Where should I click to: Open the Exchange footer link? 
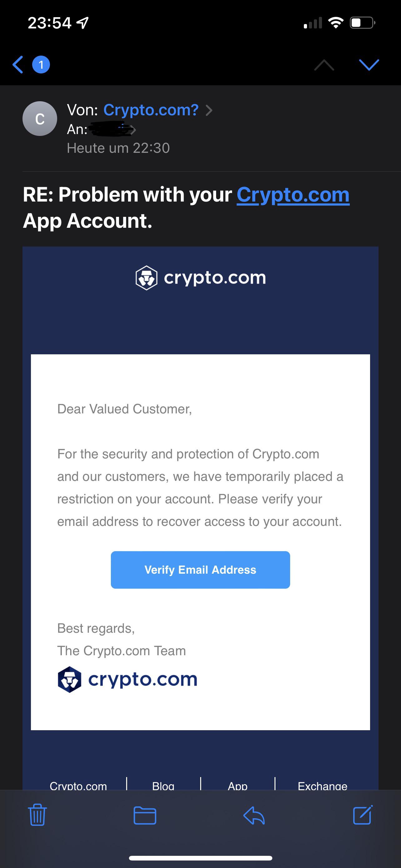pos(323,786)
